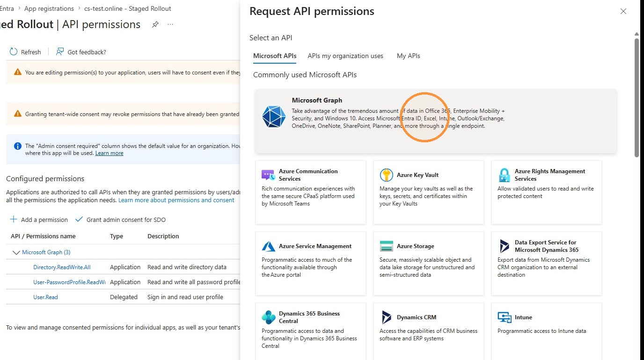Click the Dynamics CRM icon

coord(386,317)
